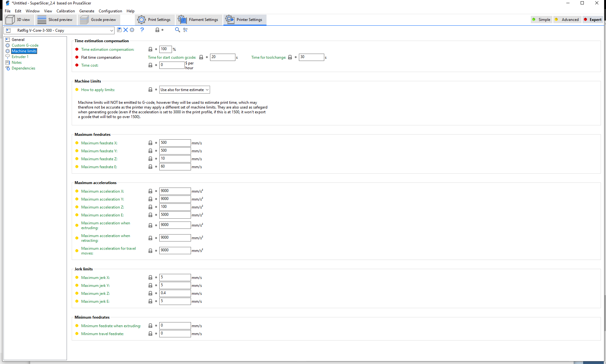Click lock icon for Time cost
Image resolution: width=606 pixels, height=364 pixels.
(150, 65)
